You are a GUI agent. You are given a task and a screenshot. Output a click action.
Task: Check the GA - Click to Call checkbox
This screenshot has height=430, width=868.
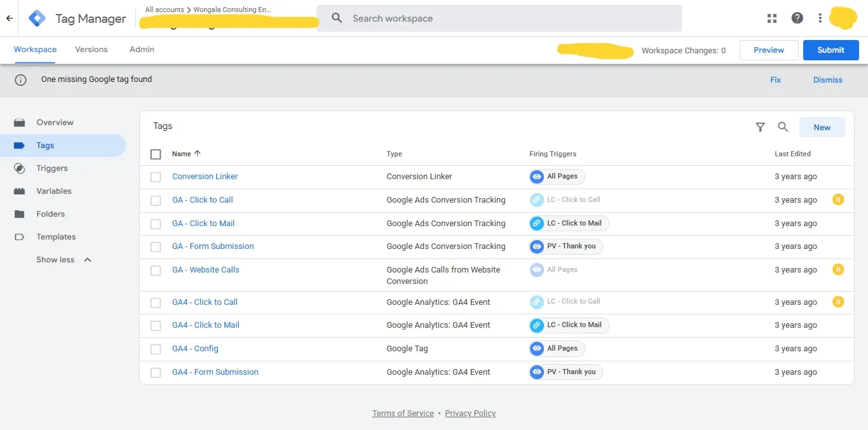[156, 200]
